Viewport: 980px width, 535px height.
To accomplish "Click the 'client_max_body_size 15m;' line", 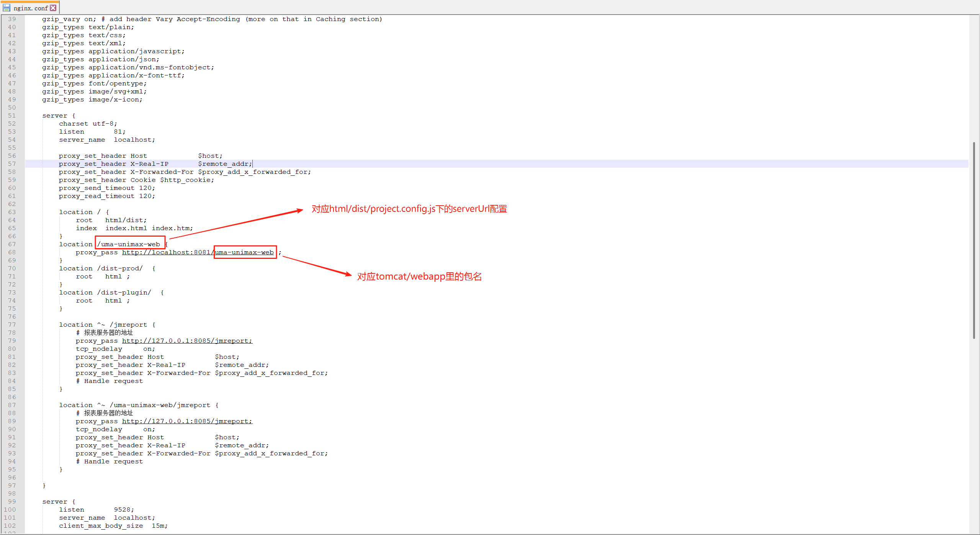I will 113,526.
